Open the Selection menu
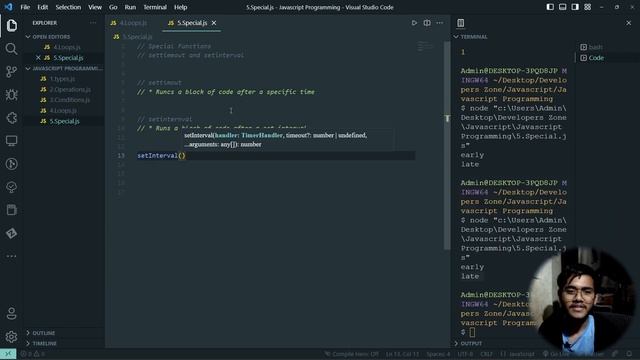The height and width of the screenshot is (360, 640). point(68,7)
